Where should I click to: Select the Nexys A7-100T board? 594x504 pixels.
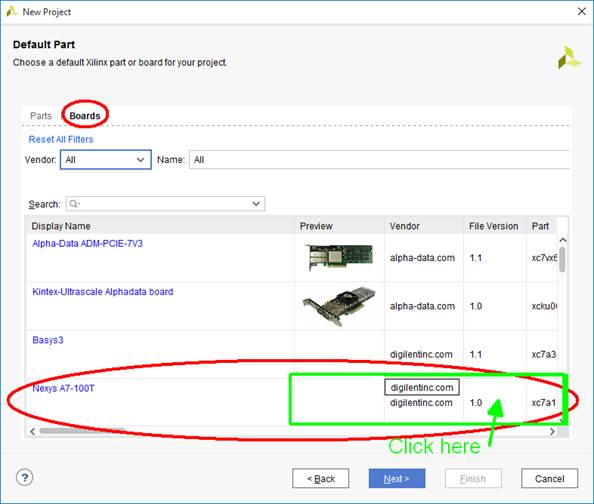tap(63, 388)
